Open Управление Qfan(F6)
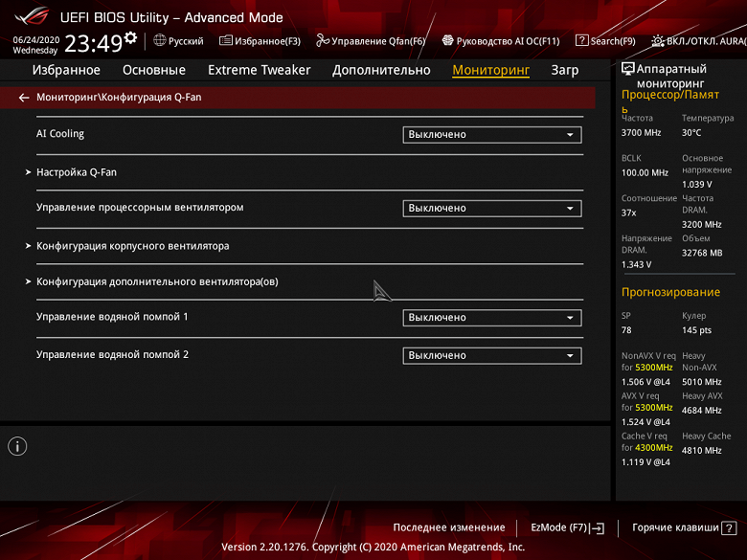 click(x=378, y=41)
